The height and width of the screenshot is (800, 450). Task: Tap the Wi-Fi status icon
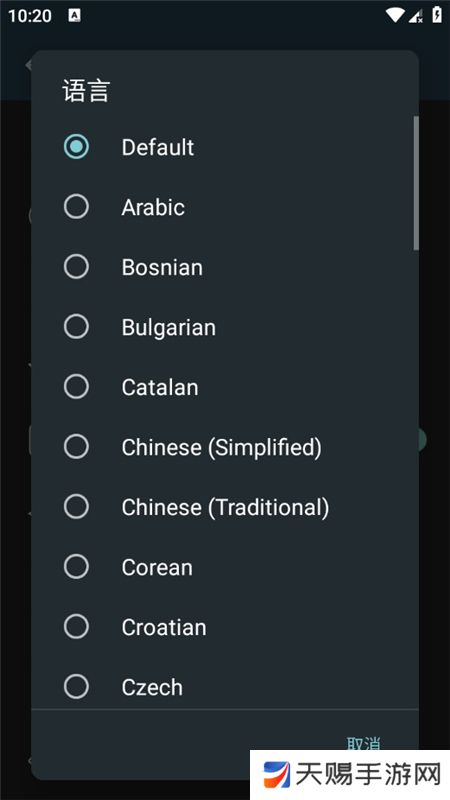395,15
